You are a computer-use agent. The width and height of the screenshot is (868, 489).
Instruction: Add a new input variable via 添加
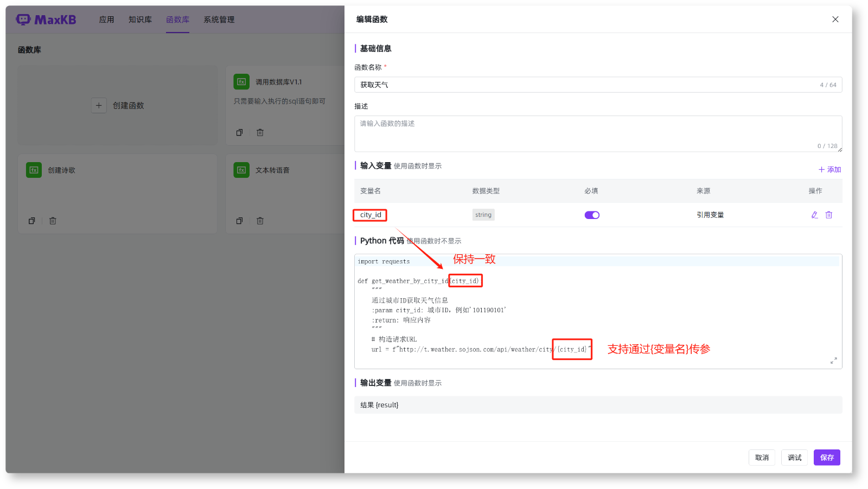(829, 169)
